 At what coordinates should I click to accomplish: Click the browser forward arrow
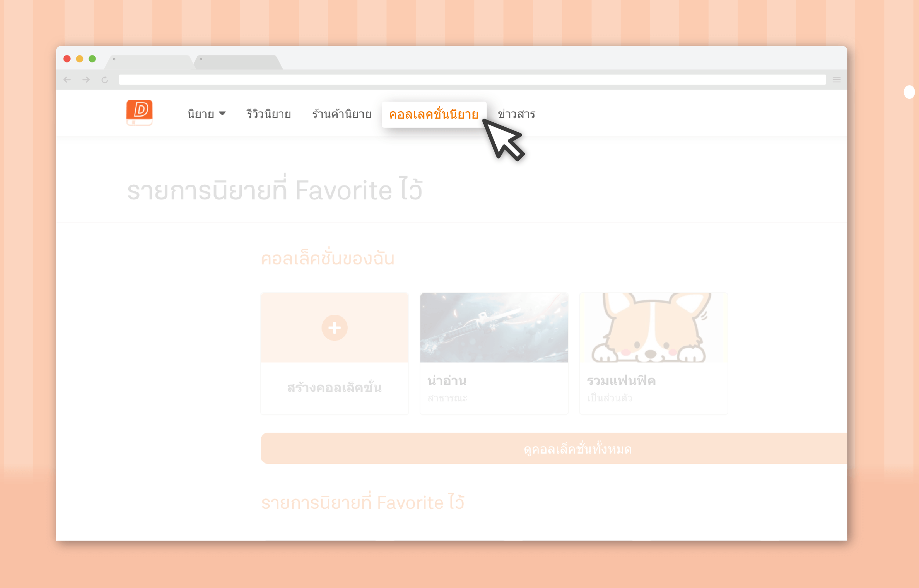86,80
